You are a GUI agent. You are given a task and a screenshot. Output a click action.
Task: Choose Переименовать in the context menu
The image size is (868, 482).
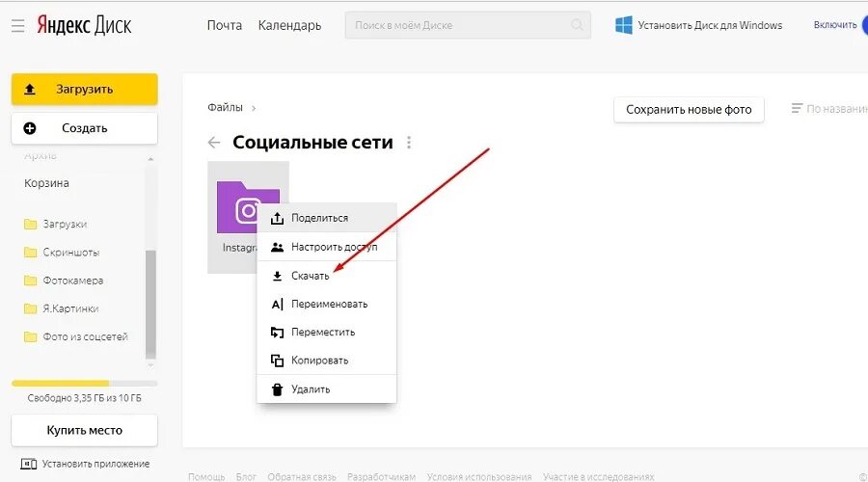coord(327,304)
